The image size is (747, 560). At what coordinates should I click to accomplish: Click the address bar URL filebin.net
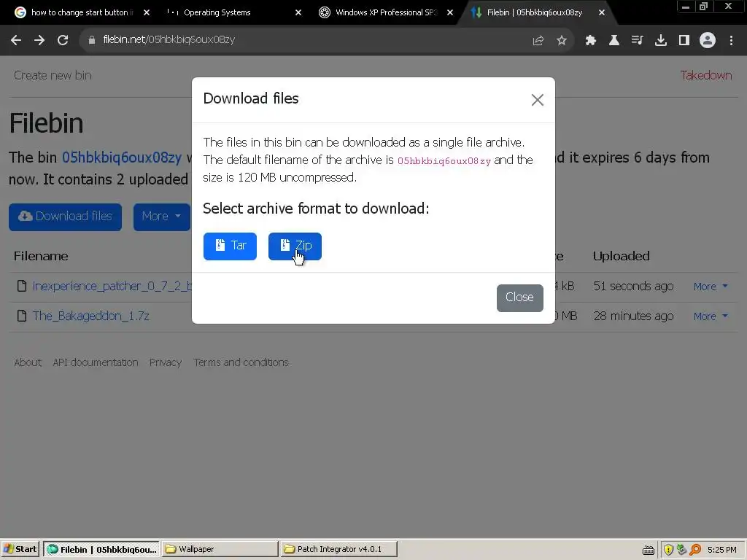[169, 39]
